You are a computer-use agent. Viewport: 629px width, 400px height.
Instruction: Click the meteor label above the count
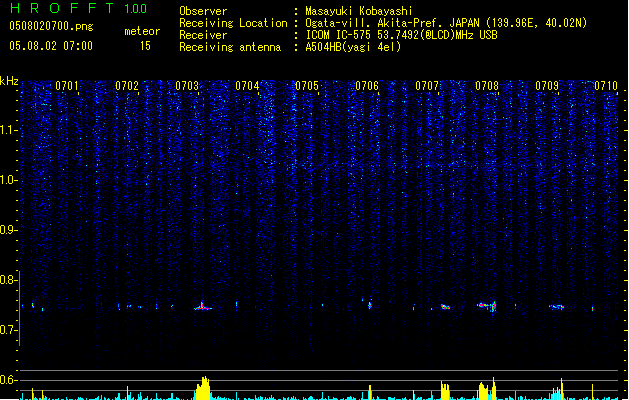tap(142, 31)
